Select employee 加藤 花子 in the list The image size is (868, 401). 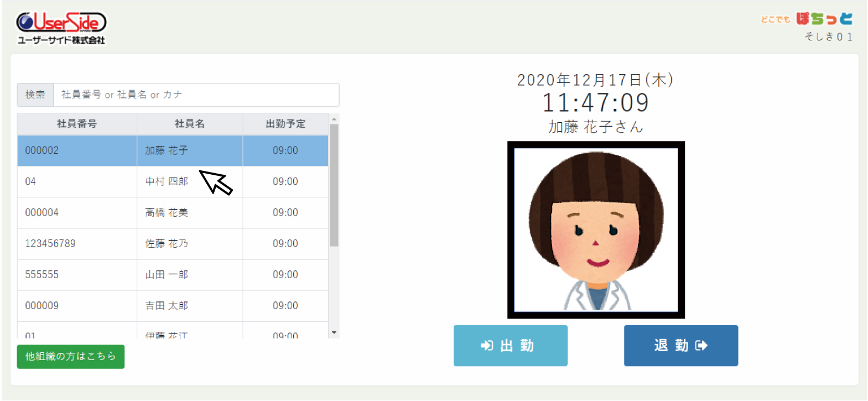pos(167,150)
